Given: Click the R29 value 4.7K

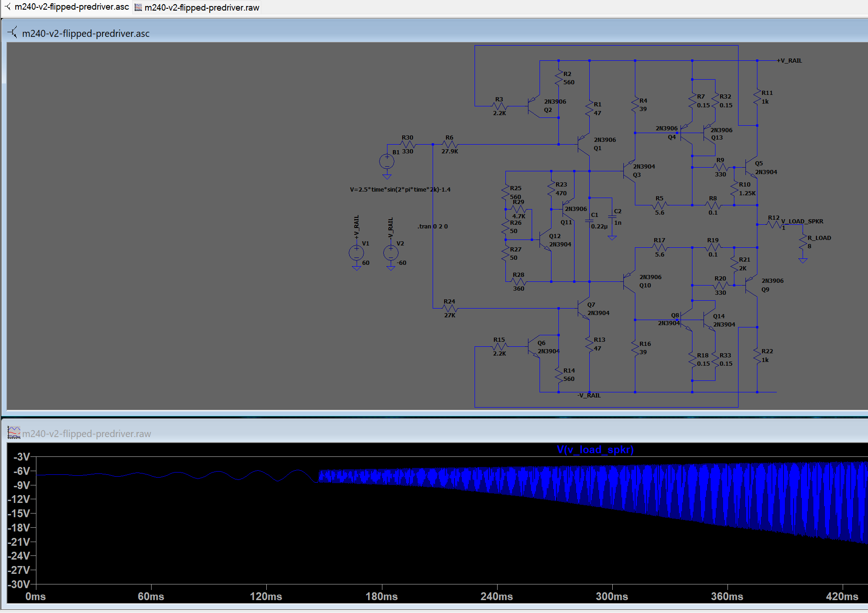Looking at the screenshot, I should coord(519,216).
